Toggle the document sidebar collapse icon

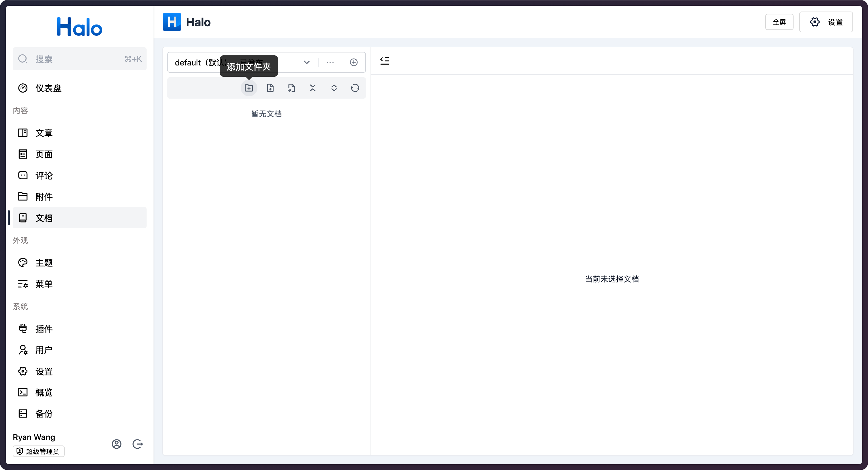coord(384,61)
